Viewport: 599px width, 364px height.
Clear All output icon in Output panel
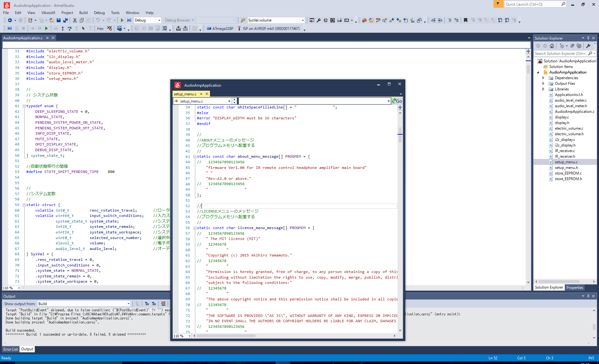163,304
